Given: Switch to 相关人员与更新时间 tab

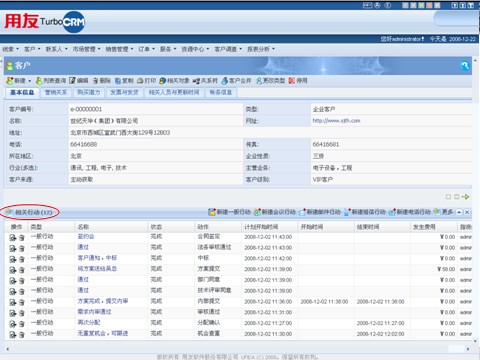Looking at the screenshot, I should pyautogui.click(x=174, y=92).
